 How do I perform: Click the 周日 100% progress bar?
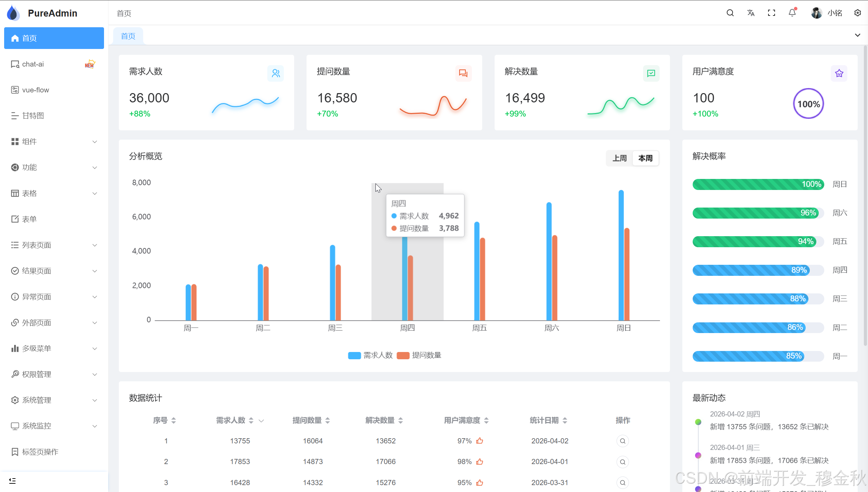pos(758,184)
